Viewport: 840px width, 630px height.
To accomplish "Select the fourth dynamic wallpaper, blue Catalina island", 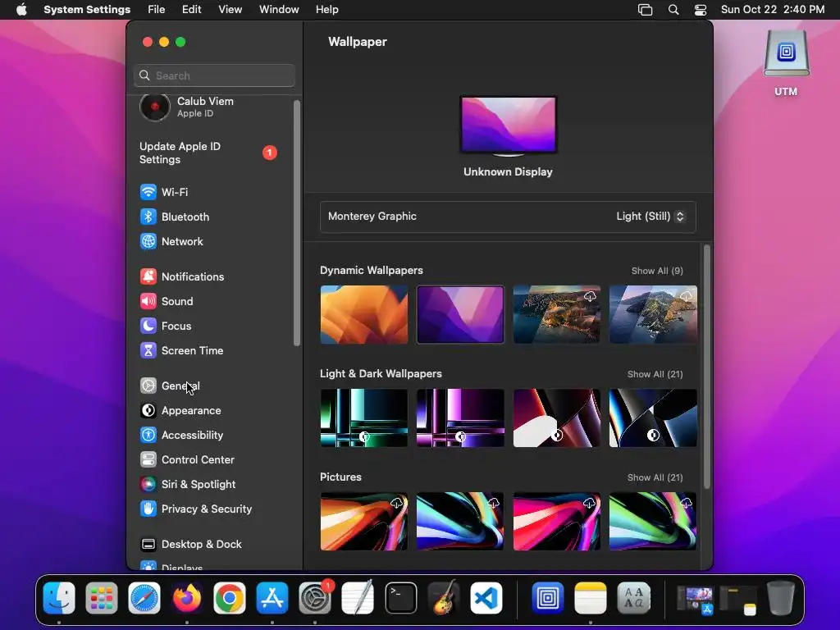I will [x=653, y=314].
